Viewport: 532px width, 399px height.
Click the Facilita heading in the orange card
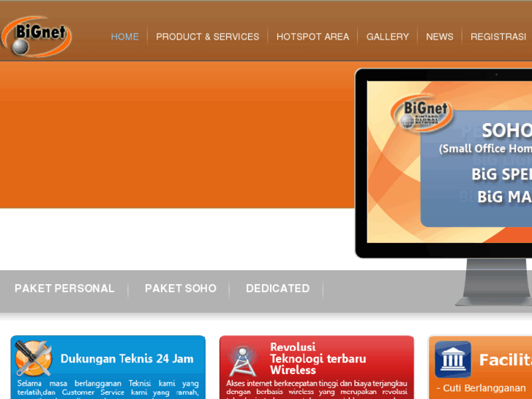tap(505, 360)
